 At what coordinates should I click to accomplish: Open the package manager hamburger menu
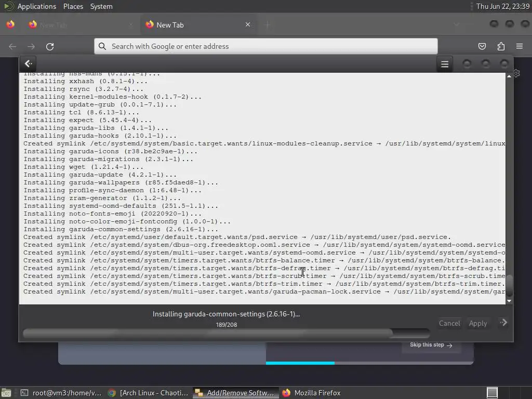(445, 64)
